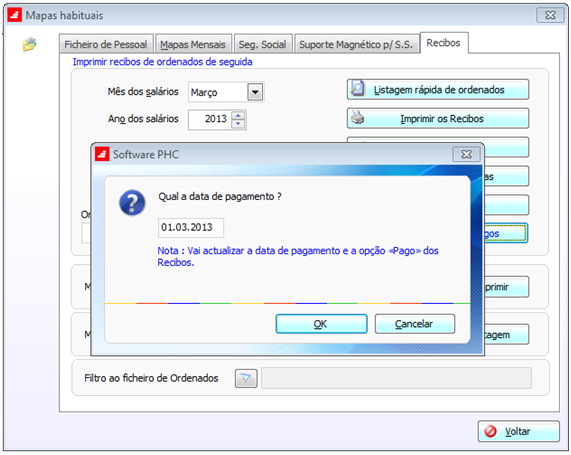The image size is (571, 455).
Task: Click the Cancelar button
Action: click(x=415, y=324)
